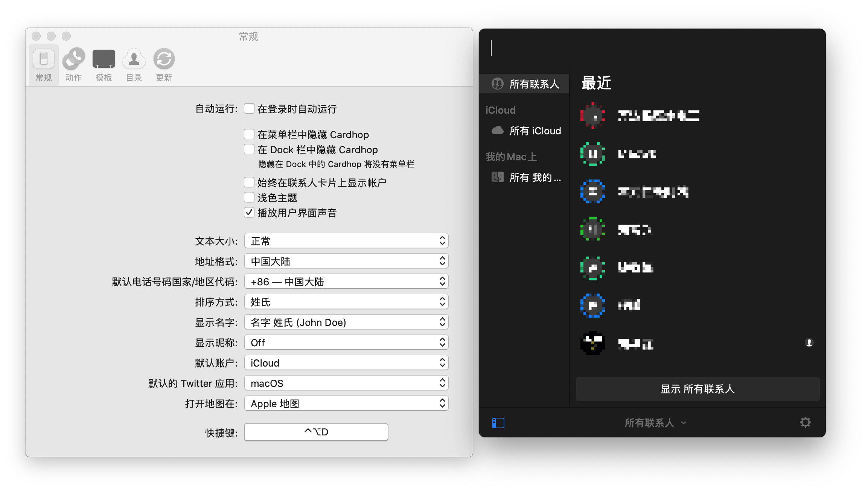This screenshot has height=493, width=868.
Task: Toggle the 浅色主题 checkbox
Action: [x=249, y=198]
